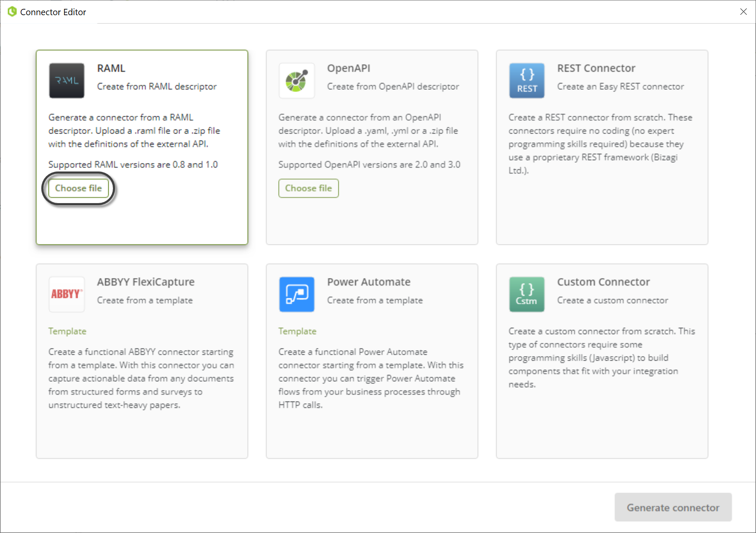
Task: Click the blue REST connector icon
Action: [x=527, y=80]
